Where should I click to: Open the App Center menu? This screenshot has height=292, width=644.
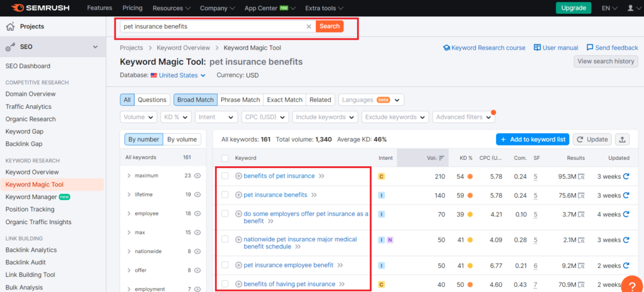(x=270, y=8)
